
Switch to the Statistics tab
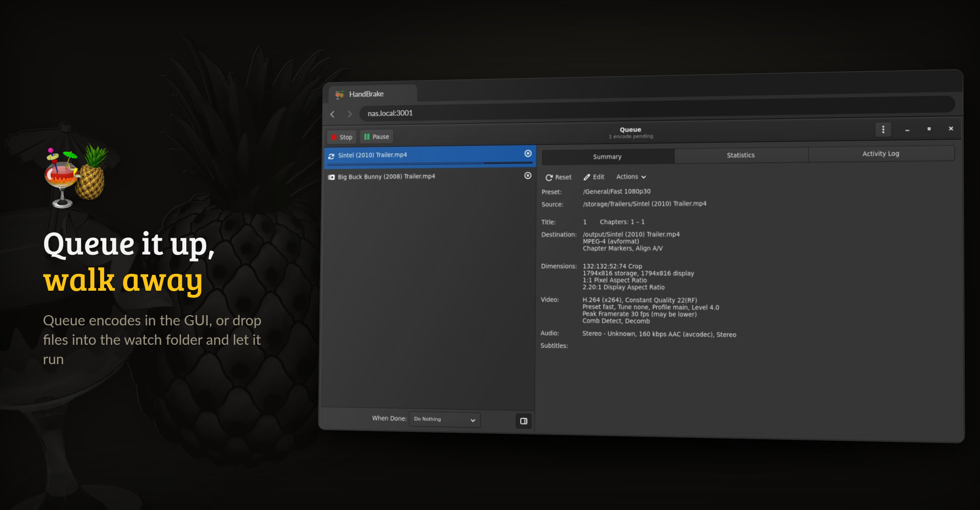[x=741, y=155]
